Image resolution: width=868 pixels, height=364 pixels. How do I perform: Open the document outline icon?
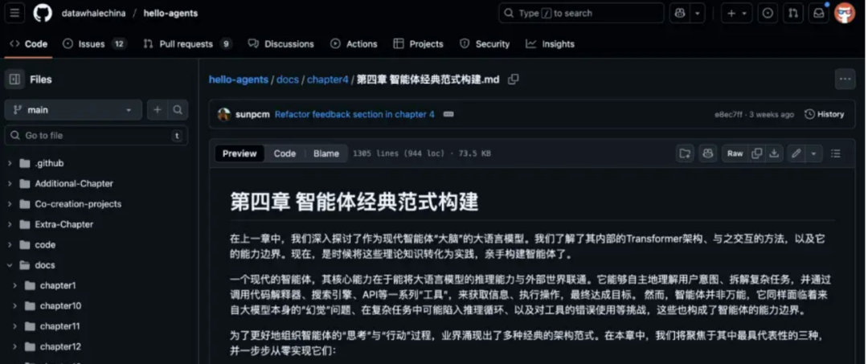(x=836, y=153)
